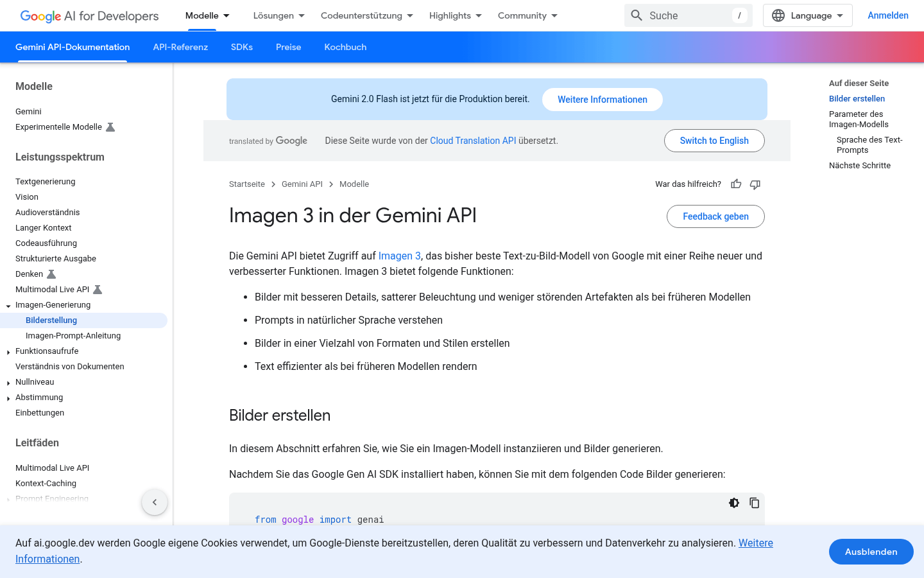
Task: Click inside the Suche search field
Action: coord(689,15)
